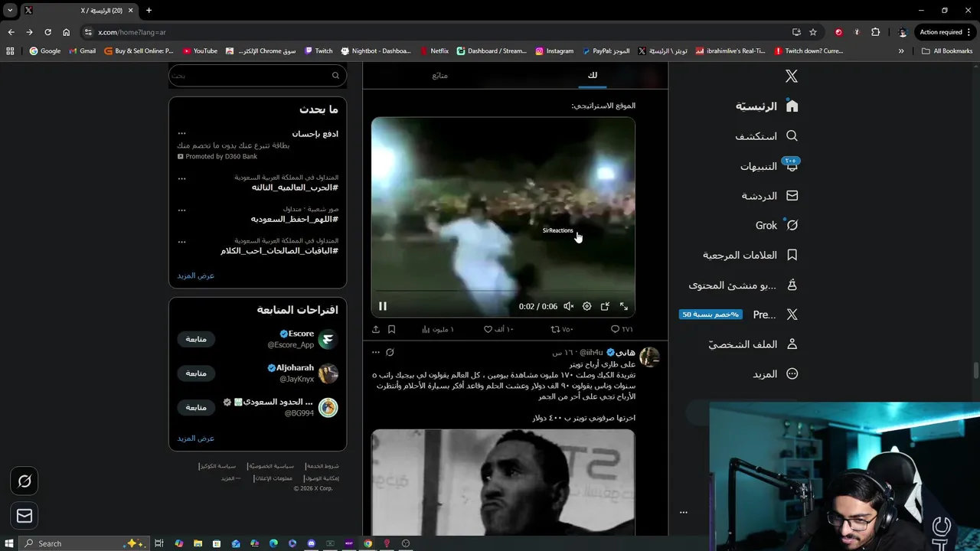This screenshot has height=551, width=980.
Task: Open creator studio sidebar icon
Action: 792,285
